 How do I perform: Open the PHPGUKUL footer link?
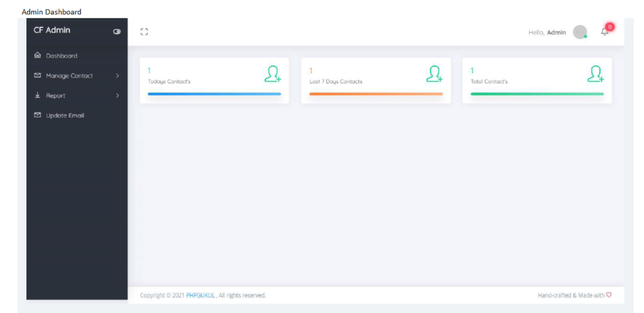201,295
